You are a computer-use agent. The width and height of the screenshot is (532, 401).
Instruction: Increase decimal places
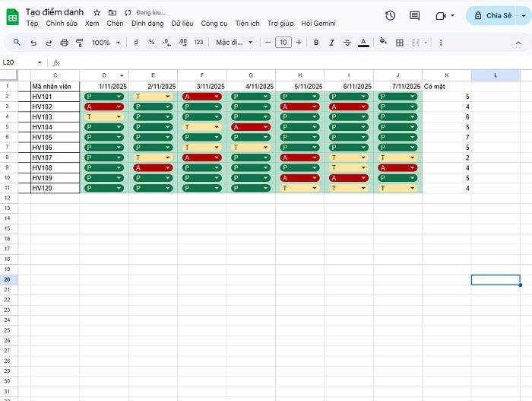[182, 43]
